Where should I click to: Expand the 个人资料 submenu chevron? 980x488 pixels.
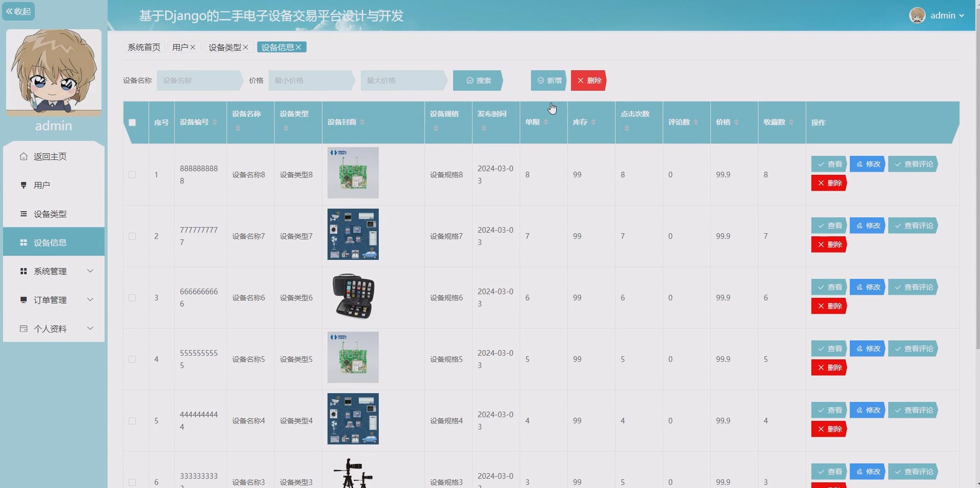[x=90, y=328]
